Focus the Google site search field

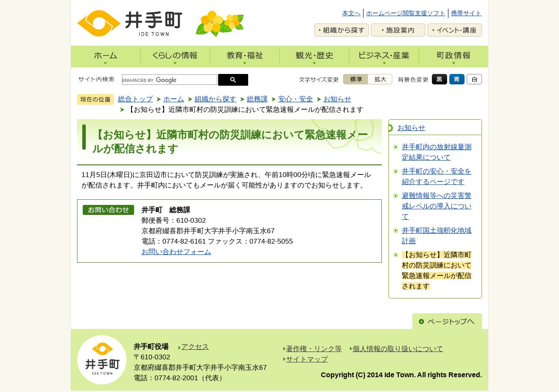[169, 80]
